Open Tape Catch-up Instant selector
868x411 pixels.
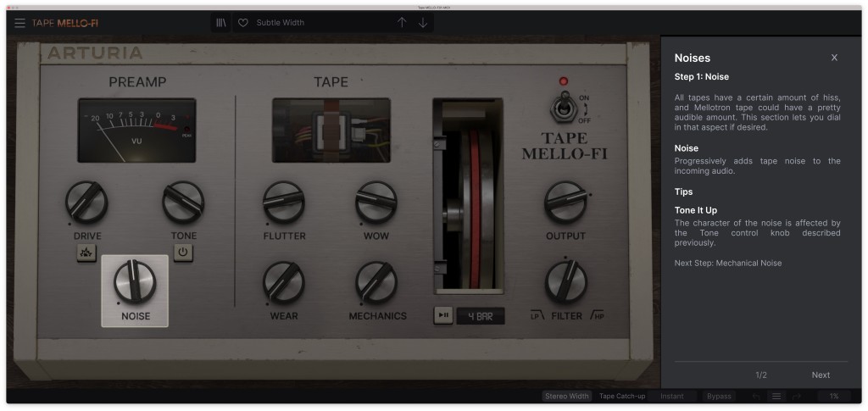672,396
